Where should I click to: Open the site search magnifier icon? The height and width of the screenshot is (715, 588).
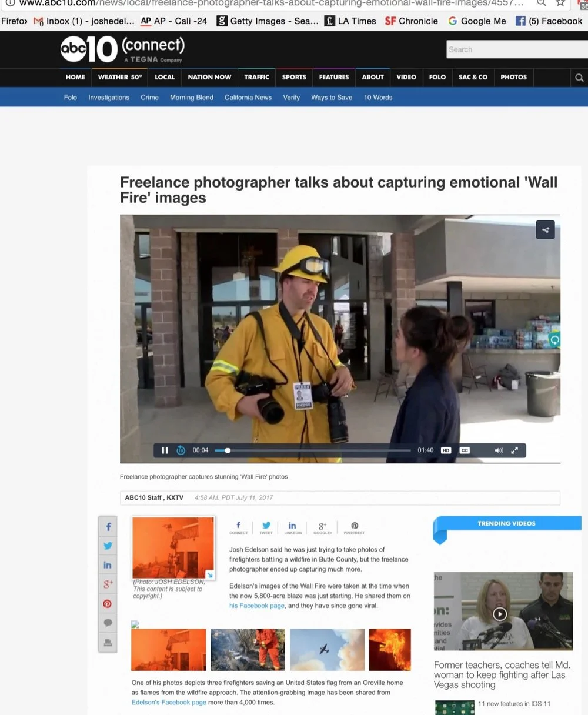pyautogui.click(x=579, y=78)
